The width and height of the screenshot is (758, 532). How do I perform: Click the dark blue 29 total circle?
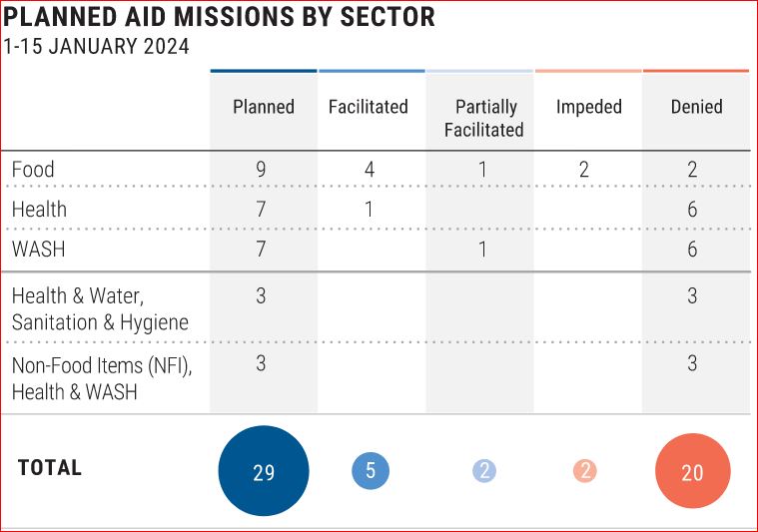click(264, 471)
